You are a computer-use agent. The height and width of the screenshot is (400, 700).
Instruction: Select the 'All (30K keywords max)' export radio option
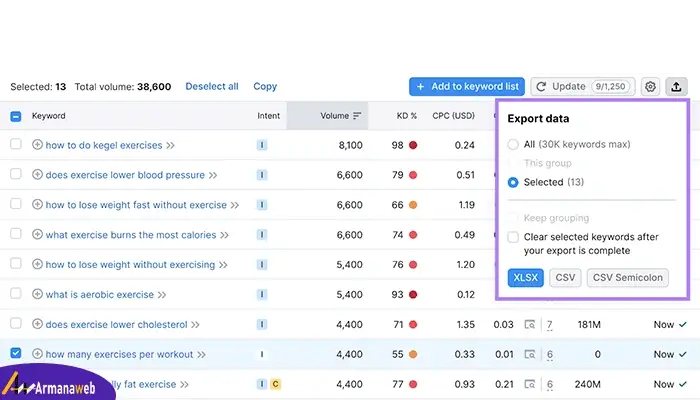click(513, 145)
